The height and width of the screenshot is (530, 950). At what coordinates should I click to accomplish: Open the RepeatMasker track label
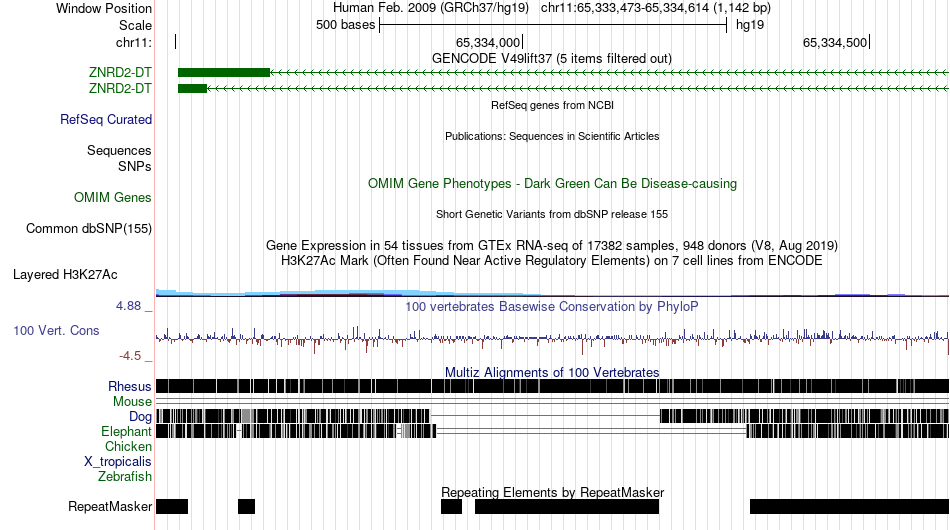pyautogui.click(x=110, y=506)
